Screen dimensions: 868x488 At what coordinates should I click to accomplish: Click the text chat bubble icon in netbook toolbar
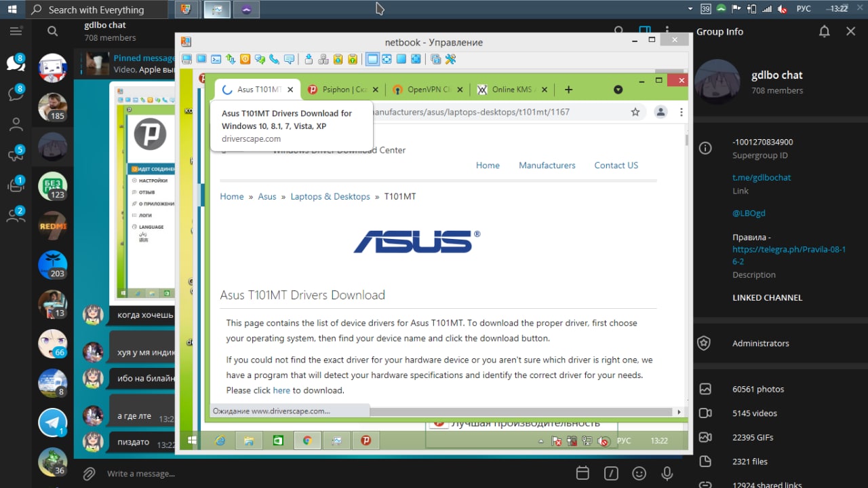coord(290,59)
